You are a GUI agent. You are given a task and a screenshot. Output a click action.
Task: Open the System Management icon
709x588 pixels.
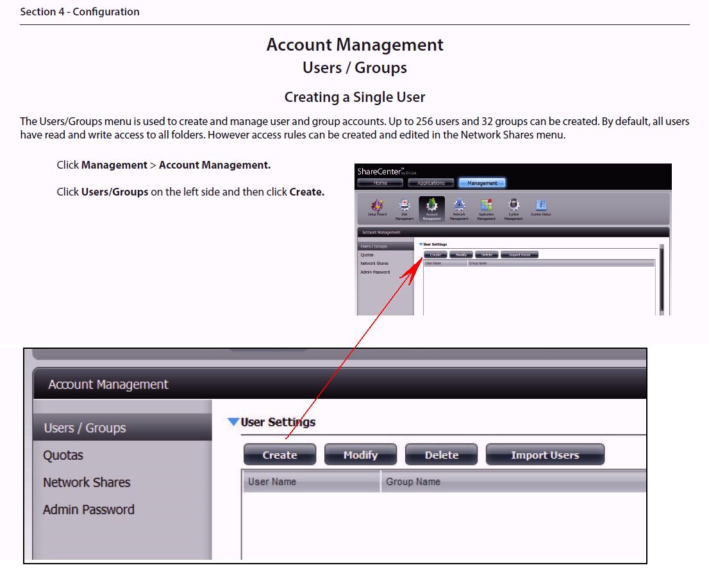coord(513,210)
